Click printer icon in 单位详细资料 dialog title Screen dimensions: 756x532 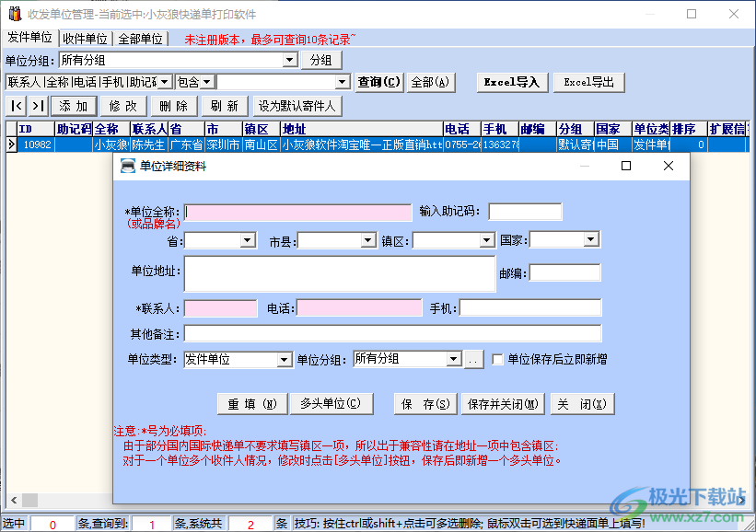pyautogui.click(x=128, y=166)
